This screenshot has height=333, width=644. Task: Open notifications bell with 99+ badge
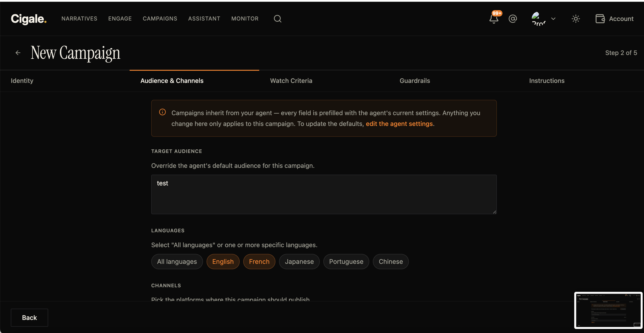click(494, 18)
